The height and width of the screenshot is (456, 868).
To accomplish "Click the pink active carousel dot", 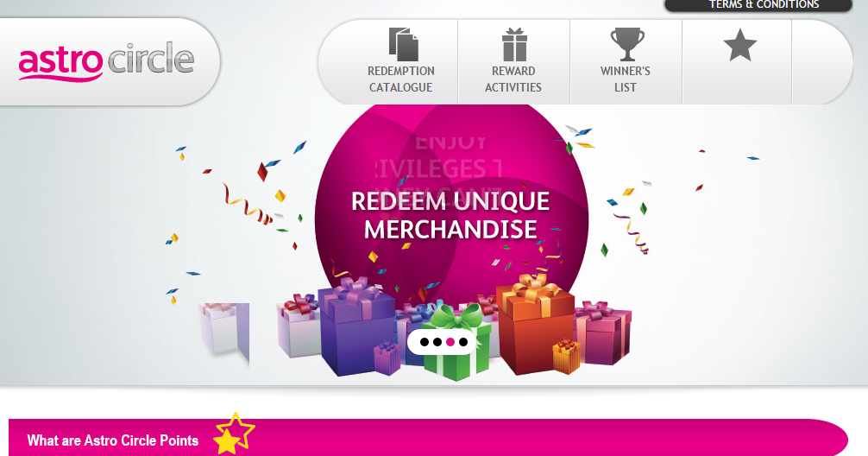I will click(450, 342).
